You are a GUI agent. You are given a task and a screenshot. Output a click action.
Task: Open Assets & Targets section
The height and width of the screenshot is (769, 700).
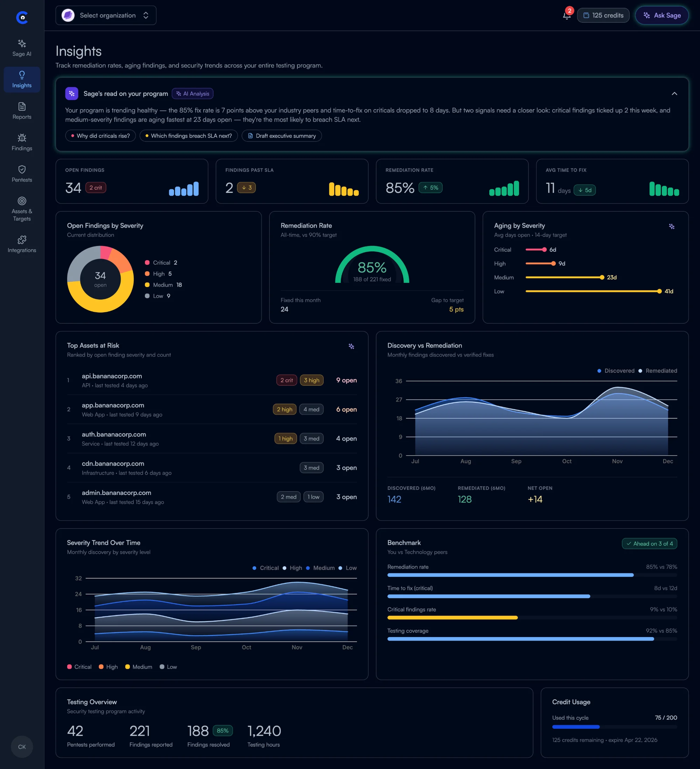pyautogui.click(x=22, y=209)
